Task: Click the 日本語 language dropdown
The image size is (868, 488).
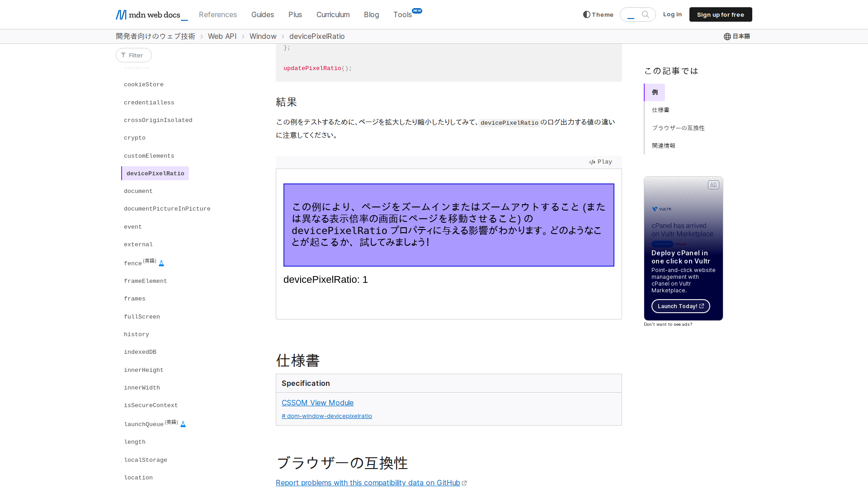Action: pyautogui.click(x=736, y=36)
